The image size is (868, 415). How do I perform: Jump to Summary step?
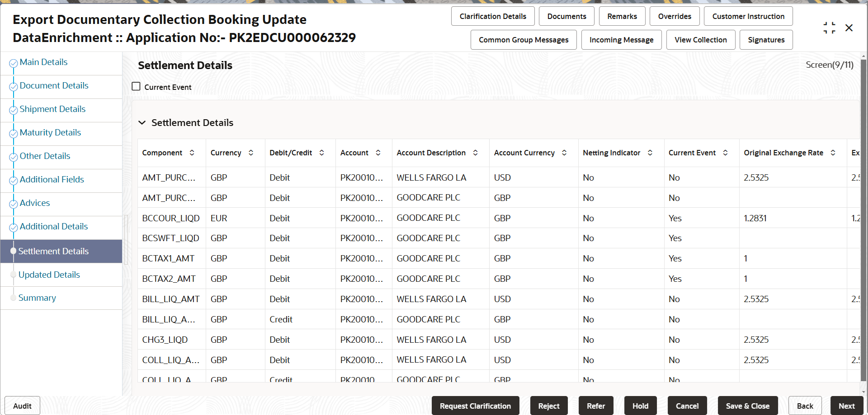(x=37, y=298)
